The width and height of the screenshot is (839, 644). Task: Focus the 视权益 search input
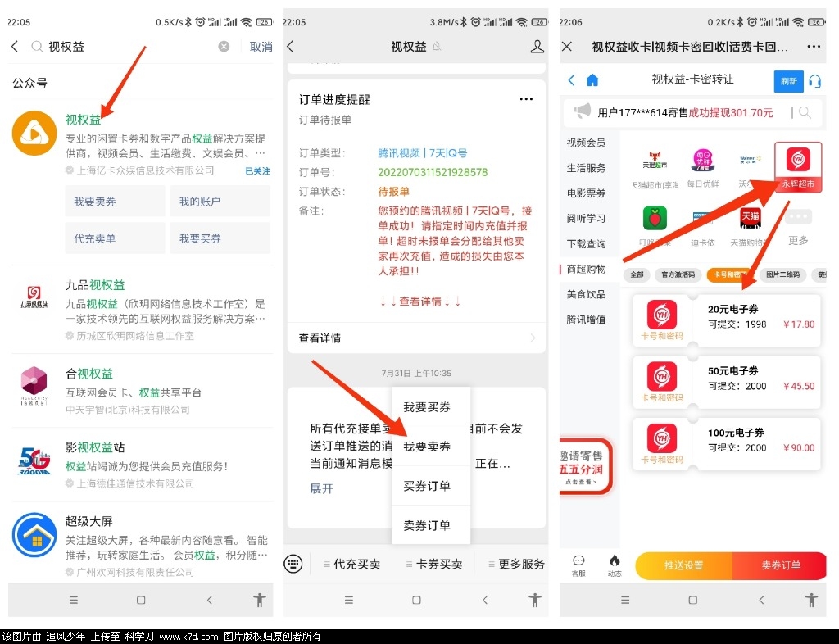pos(129,47)
